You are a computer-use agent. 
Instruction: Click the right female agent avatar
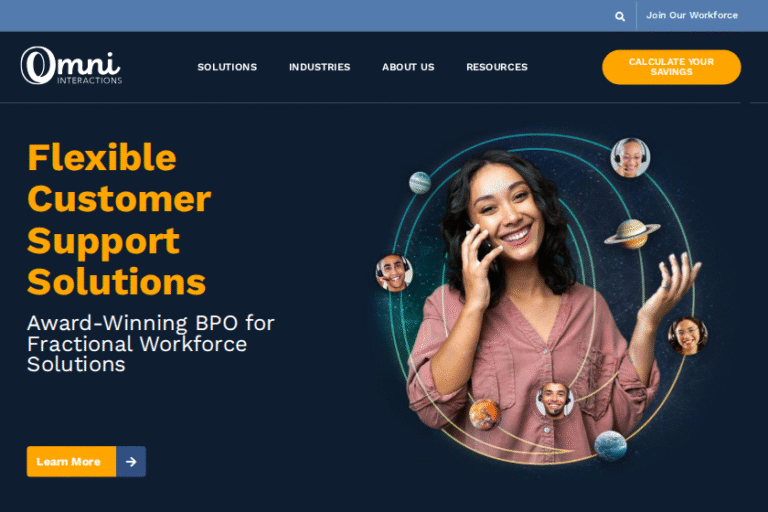click(687, 336)
